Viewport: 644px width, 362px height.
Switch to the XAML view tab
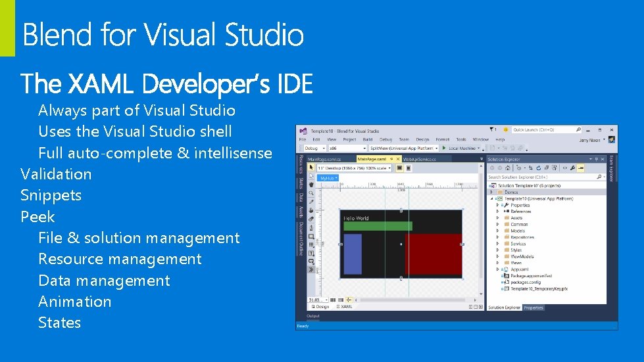point(344,307)
